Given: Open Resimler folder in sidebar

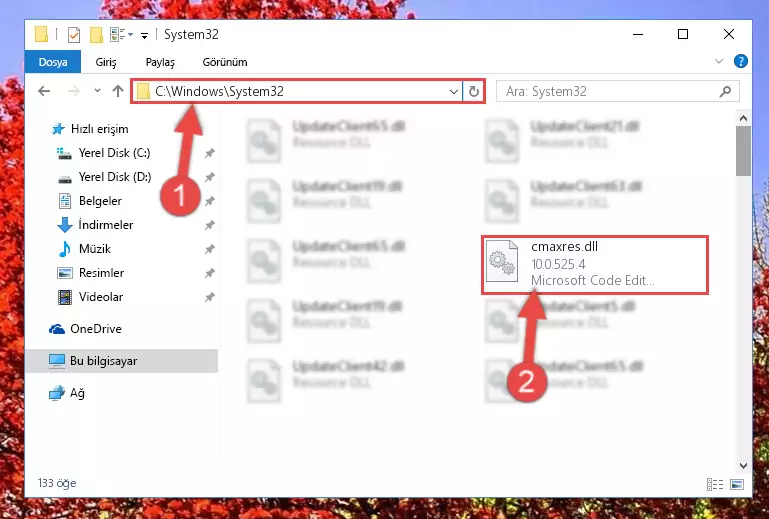Looking at the screenshot, I should [91, 273].
